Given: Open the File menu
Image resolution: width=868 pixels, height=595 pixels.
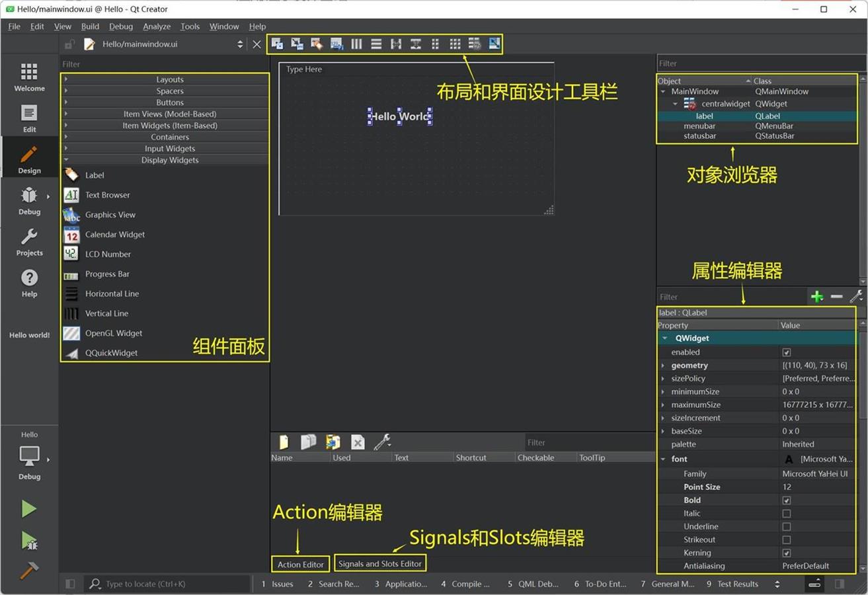Looking at the screenshot, I should (x=14, y=26).
